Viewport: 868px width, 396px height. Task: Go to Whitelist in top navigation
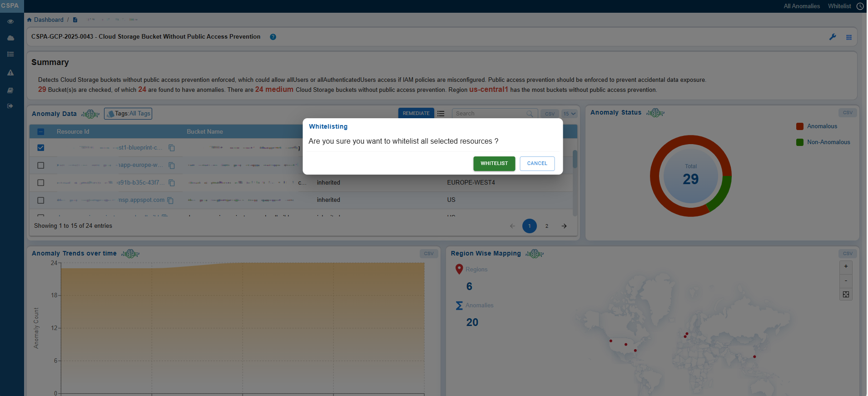(839, 6)
